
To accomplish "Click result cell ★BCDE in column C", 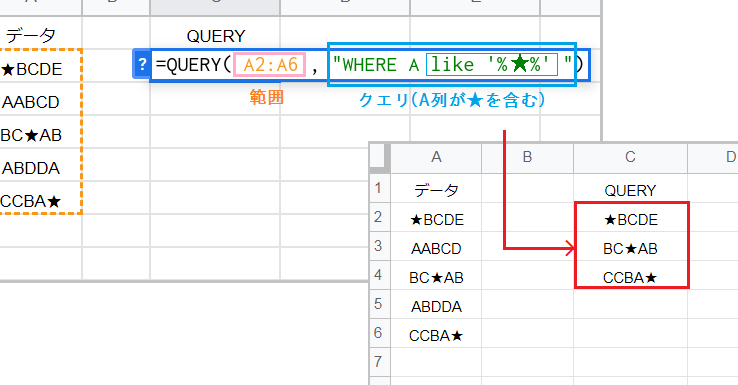I will click(x=630, y=219).
